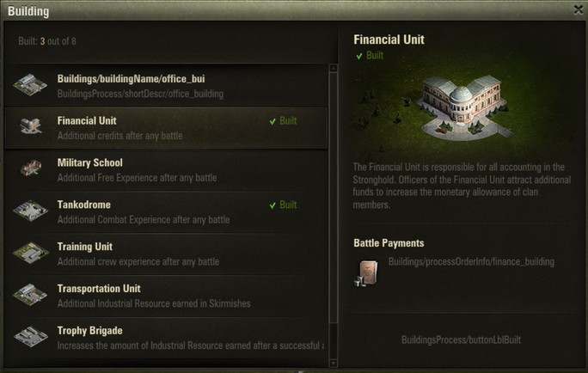Click the Built checkmark on Financial Unit row
The width and height of the screenshot is (588, 373).
pos(283,121)
